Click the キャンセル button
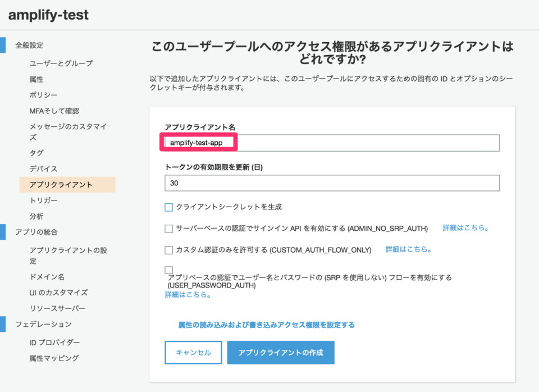Viewport: 539px width, 392px height. pos(193,353)
